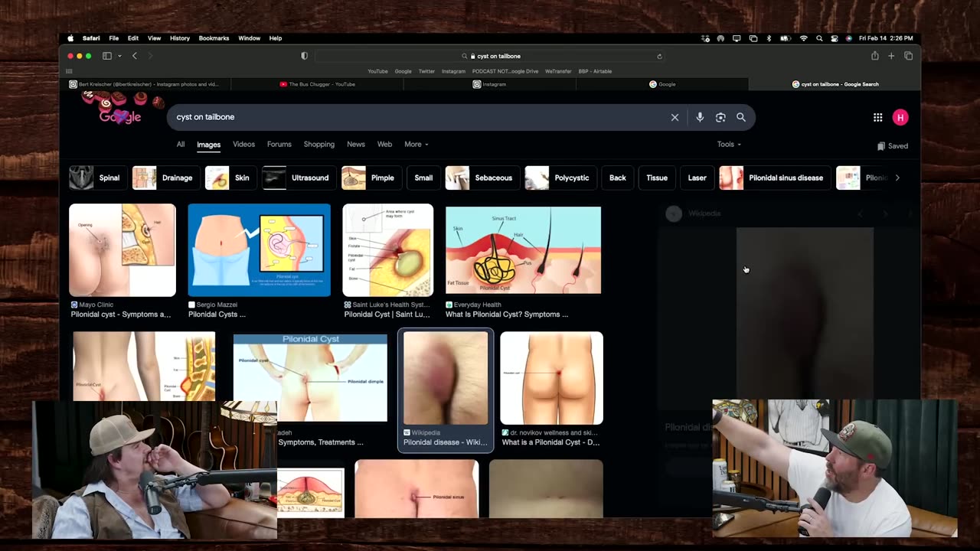Open the Google apps grid icon

878,117
